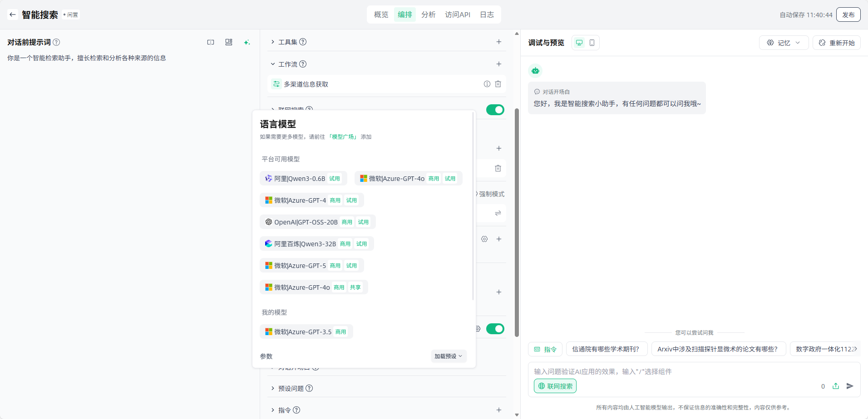Screen dimensions: 868x419
Task: Click the send message arrow icon
Action: (850, 386)
